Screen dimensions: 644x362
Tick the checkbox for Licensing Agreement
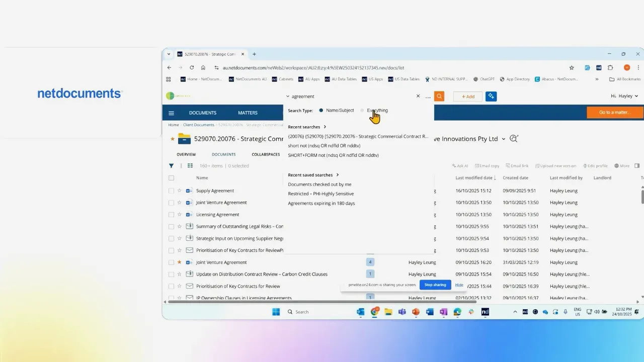pos(172,215)
